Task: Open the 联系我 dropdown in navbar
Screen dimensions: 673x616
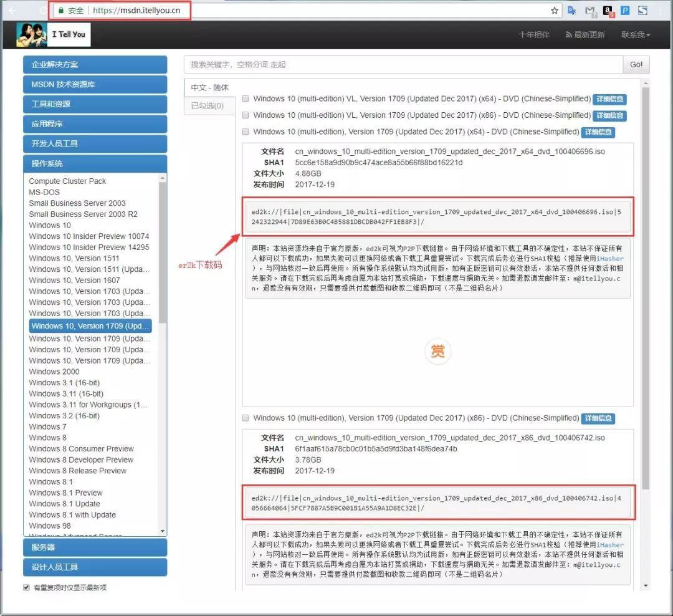Action: [636, 35]
